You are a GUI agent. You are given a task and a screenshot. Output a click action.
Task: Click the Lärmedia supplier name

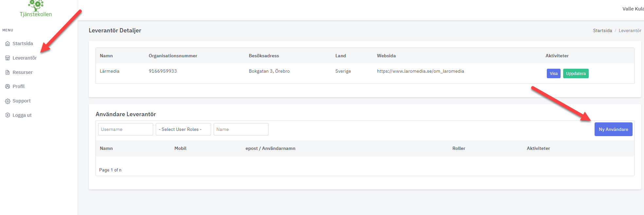tap(110, 71)
